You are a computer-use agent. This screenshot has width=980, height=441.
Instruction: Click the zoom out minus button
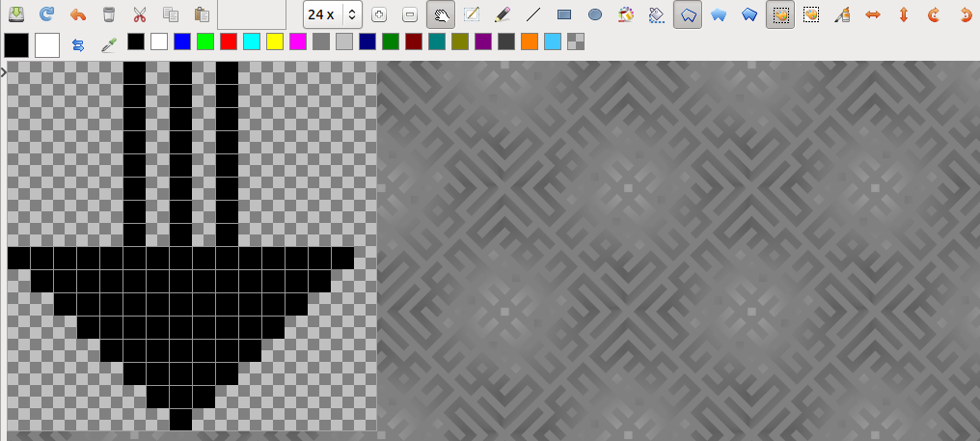410,14
